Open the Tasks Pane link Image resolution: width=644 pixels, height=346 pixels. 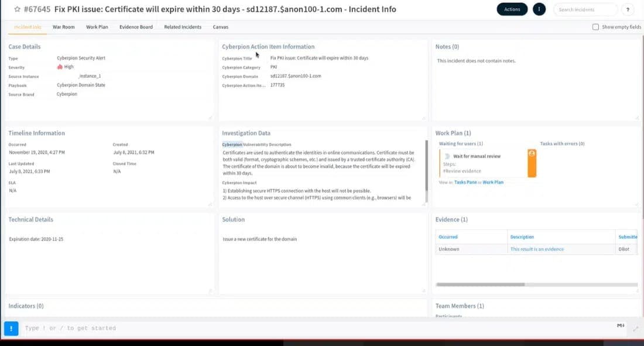coord(465,183)
